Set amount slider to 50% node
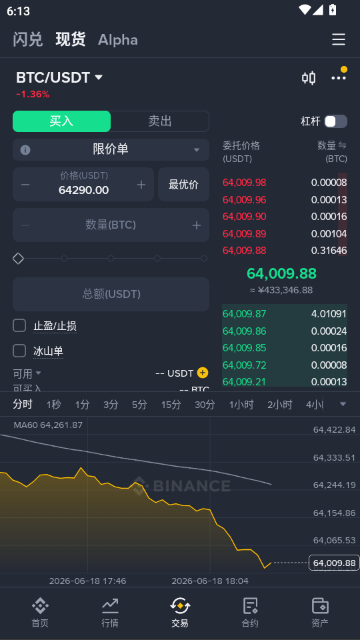The width and height of the screenshot is (360, 640). click(111, 258)
